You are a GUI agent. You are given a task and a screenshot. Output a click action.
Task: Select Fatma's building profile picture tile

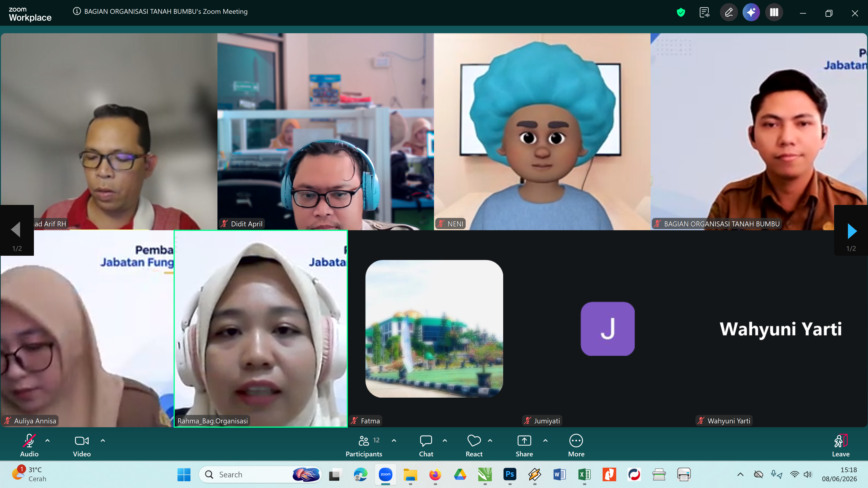(434, 329)
